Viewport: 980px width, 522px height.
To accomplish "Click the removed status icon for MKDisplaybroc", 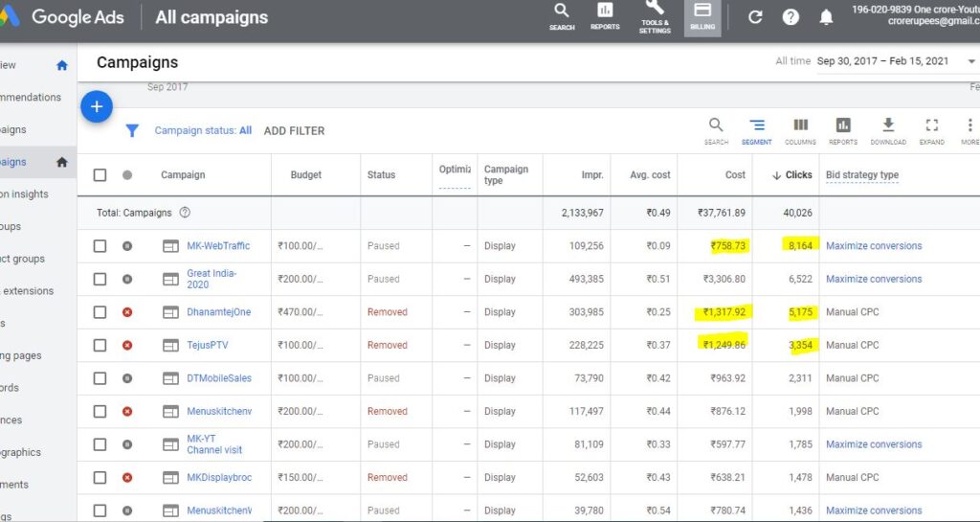I will (x=127, y=478).
